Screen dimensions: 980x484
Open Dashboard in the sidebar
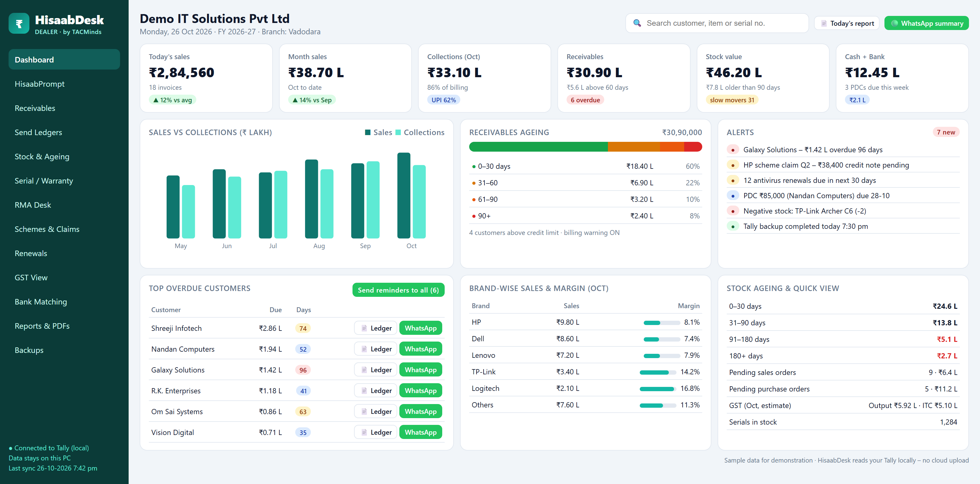64,59
